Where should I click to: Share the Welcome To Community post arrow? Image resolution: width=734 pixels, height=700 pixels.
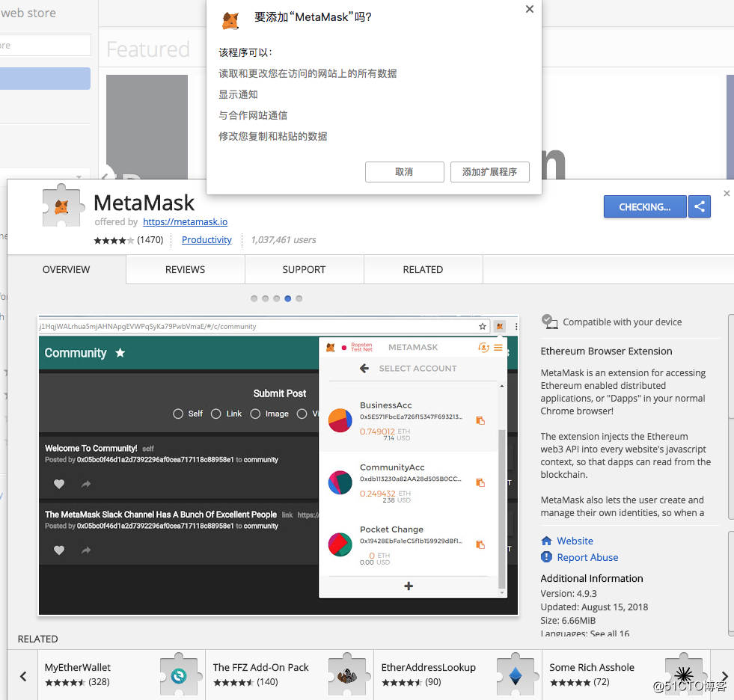[86, 484]
